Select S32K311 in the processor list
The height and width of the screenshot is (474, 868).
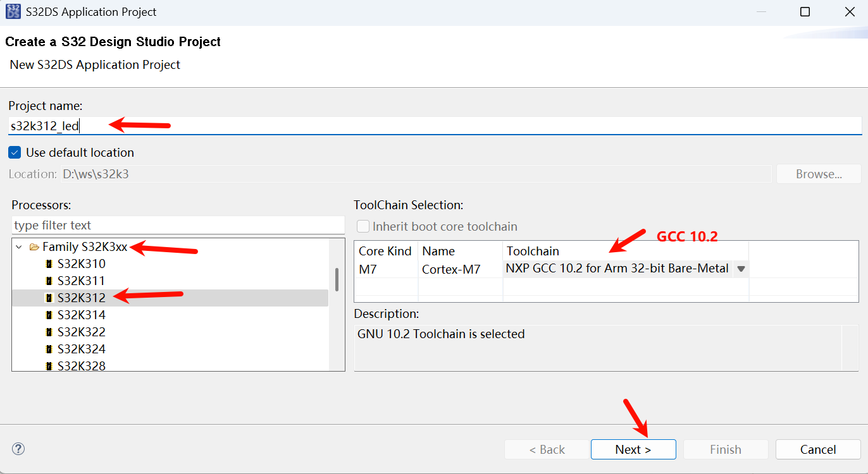click(x=81, y=281)
